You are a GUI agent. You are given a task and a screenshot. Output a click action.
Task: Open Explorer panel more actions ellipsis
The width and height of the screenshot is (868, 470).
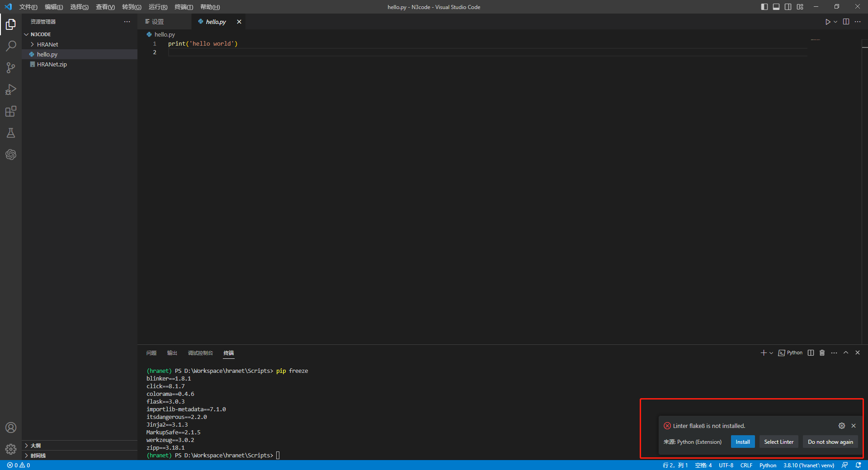(x=127, y=22)
